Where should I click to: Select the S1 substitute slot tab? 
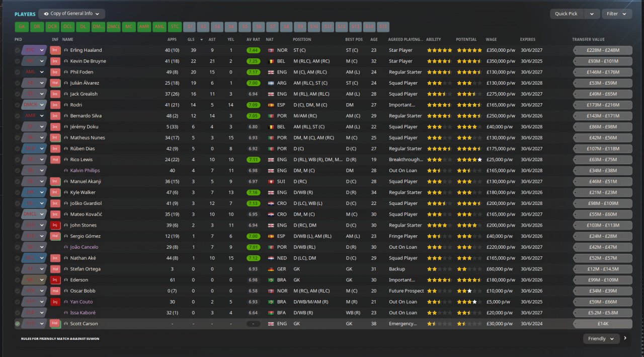coord(190,27)
